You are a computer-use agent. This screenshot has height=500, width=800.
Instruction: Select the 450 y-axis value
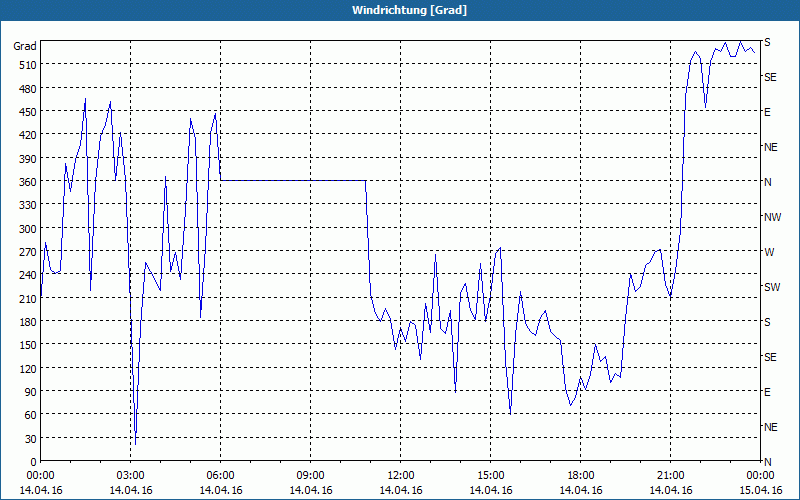pyautogui.click(x=29, y=112)
